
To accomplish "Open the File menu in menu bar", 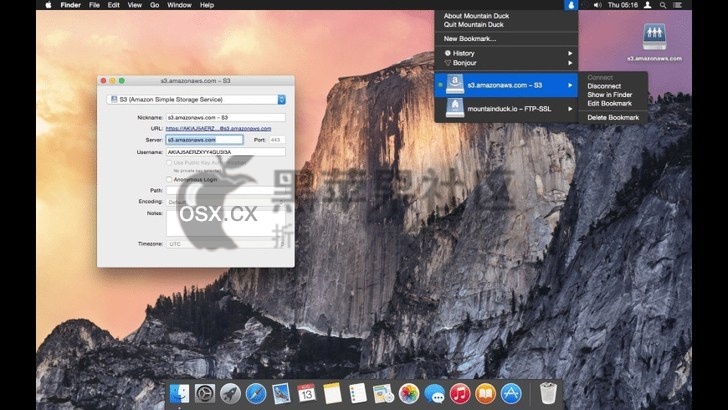I will coord(94,5).
